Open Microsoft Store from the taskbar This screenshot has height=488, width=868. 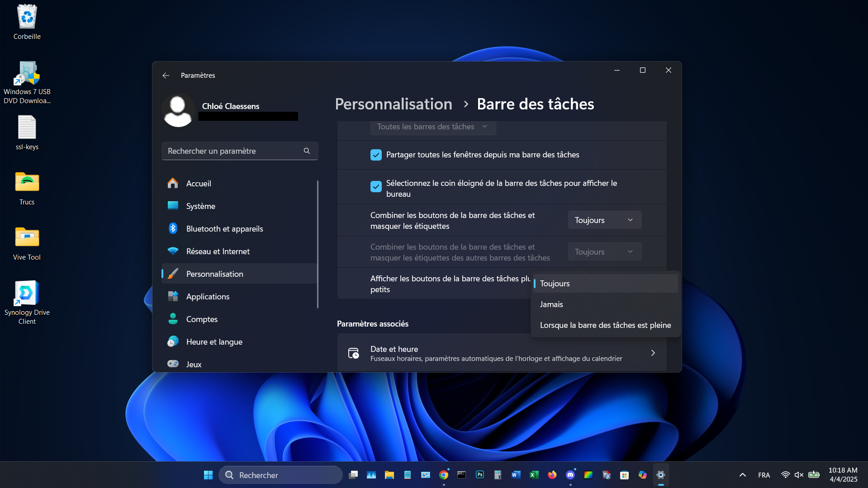point(625,475)
